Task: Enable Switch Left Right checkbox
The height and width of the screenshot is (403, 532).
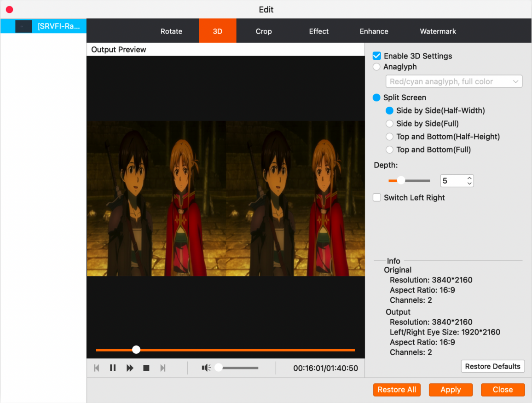Action: click(x=376, y=197)
